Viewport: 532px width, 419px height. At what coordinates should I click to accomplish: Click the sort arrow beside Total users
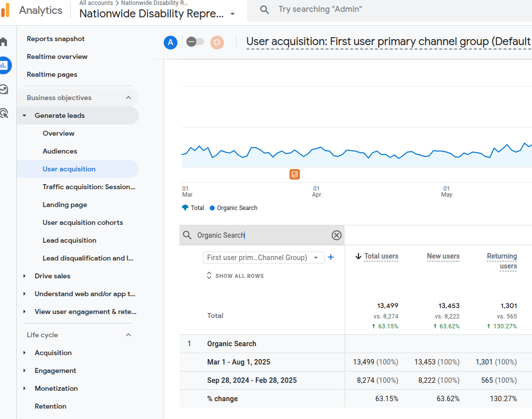358,256
